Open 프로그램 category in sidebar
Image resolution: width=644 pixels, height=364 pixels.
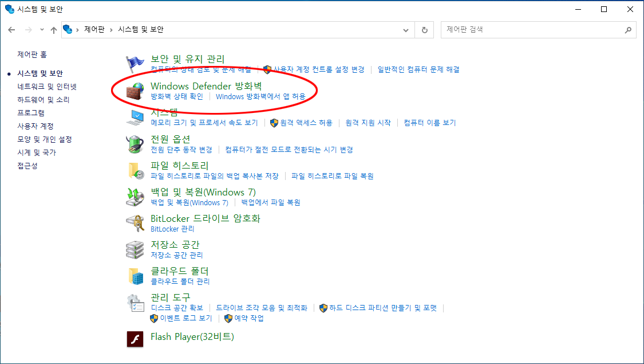[31, 113]
